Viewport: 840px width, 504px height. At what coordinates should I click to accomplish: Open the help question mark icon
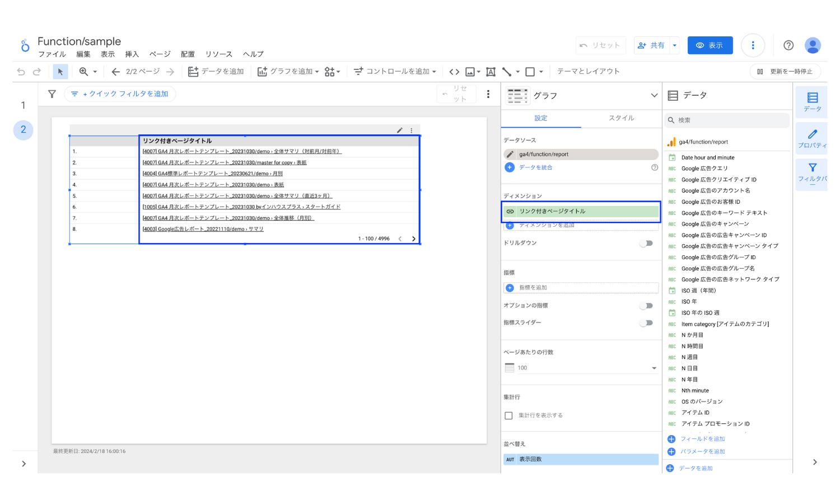(788, 45)
